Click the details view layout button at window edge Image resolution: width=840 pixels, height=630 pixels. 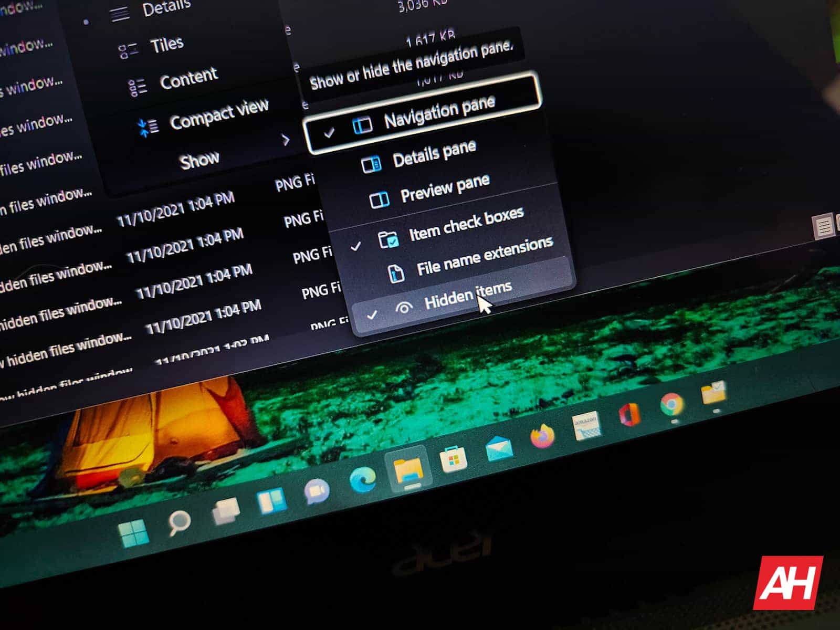click(x=824, y=228)
